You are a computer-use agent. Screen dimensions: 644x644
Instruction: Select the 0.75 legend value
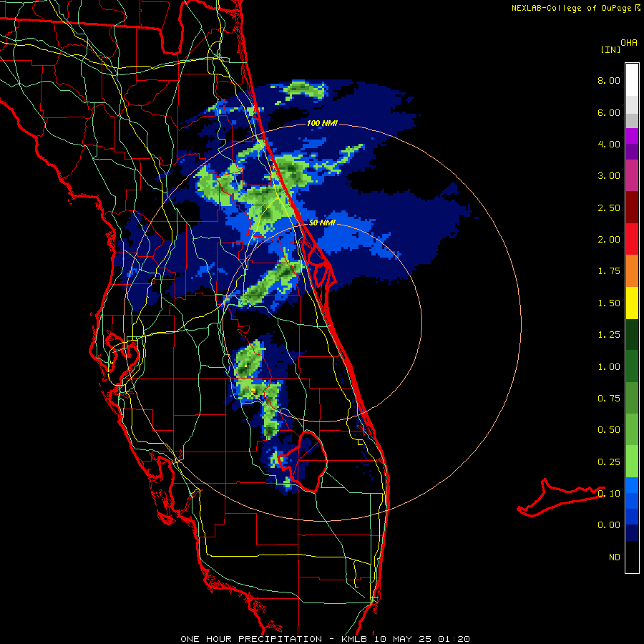coord(609,399)
